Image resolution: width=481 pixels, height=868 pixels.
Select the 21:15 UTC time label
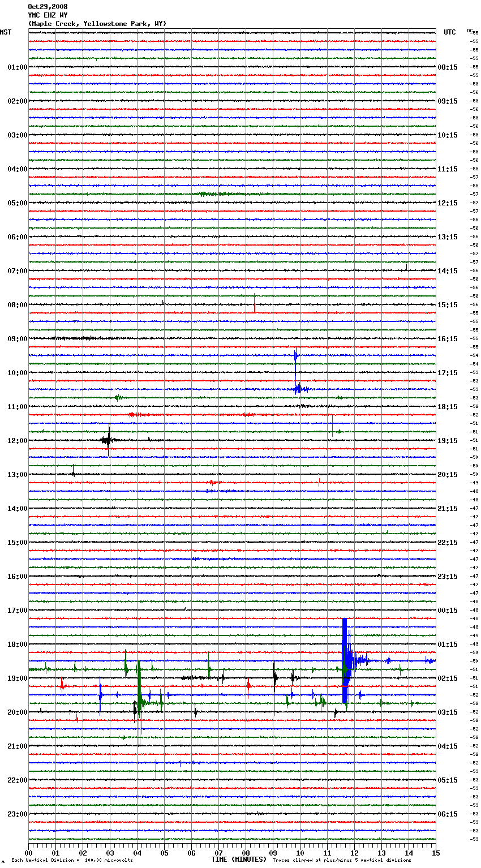tap(448, 509)
